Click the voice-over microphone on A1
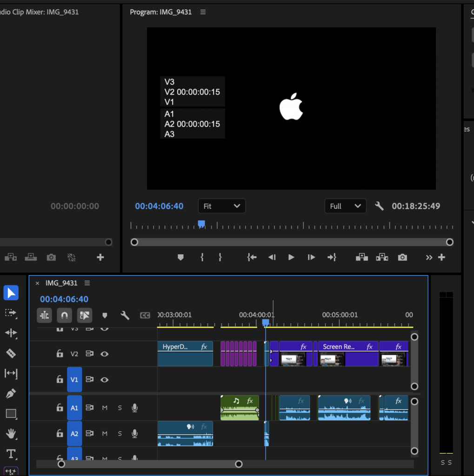 point(134,408)
